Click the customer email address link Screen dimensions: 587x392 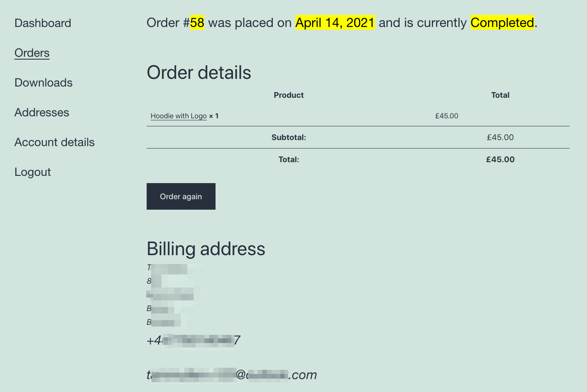pyautogui.click(x=232, y=374)
